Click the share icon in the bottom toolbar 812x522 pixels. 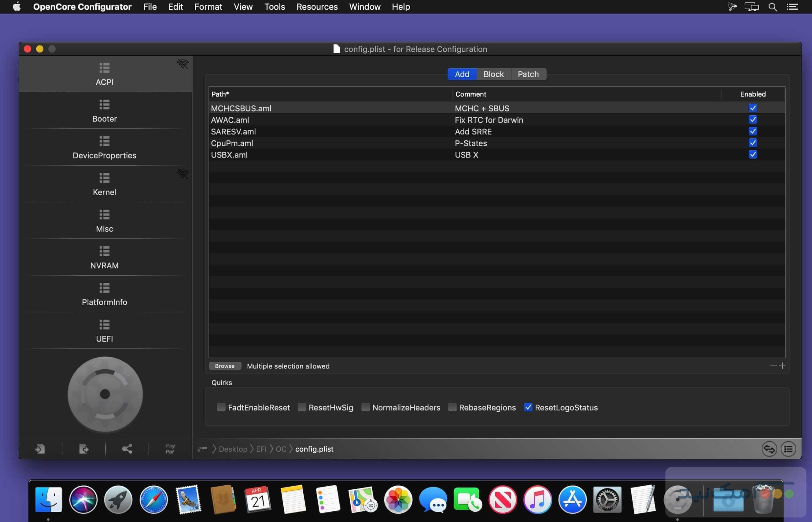coord(127,448)
